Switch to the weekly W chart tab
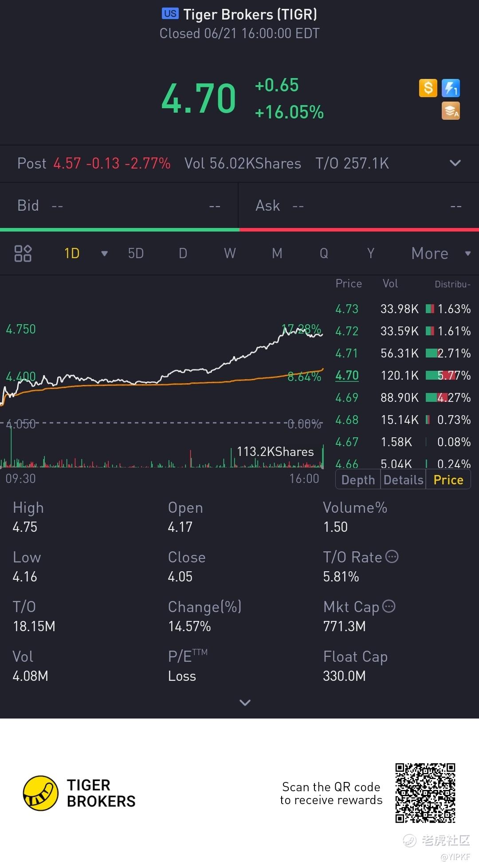Viewport: 479px width, 868px height. tap(230, 253)
